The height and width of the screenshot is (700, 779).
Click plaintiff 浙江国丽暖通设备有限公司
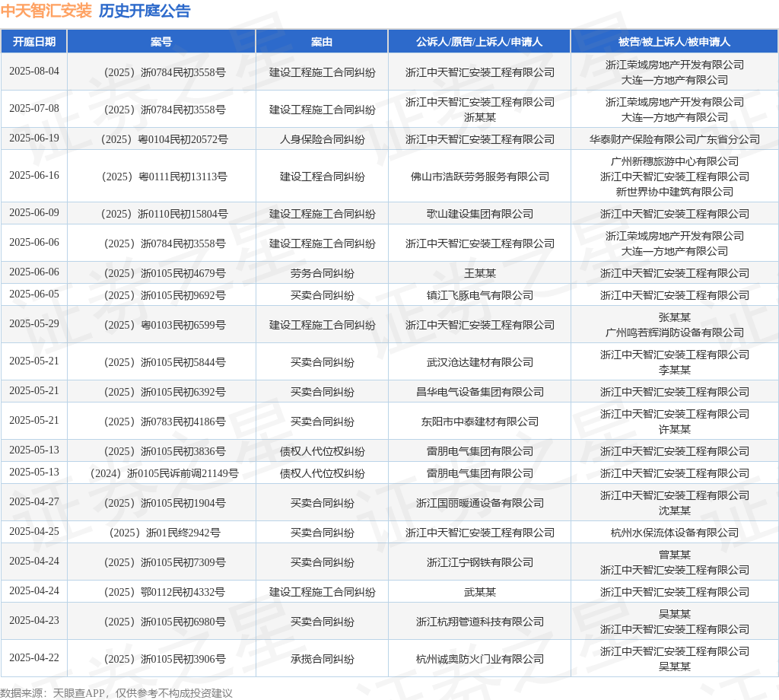pos(479,503)
